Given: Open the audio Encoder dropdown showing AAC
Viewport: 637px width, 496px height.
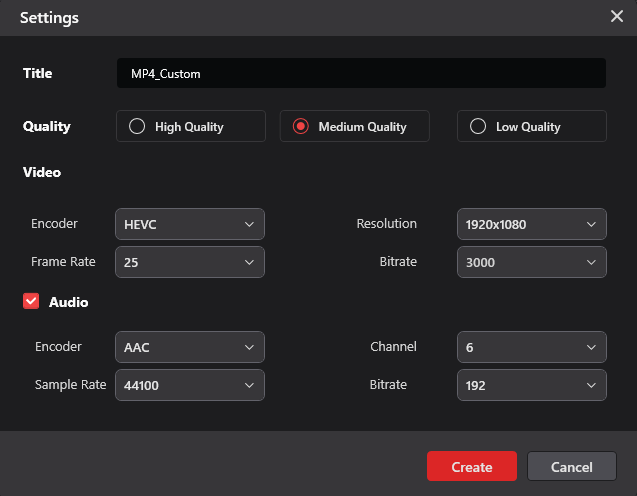Looking at the screenshot, I should point(190,347).
